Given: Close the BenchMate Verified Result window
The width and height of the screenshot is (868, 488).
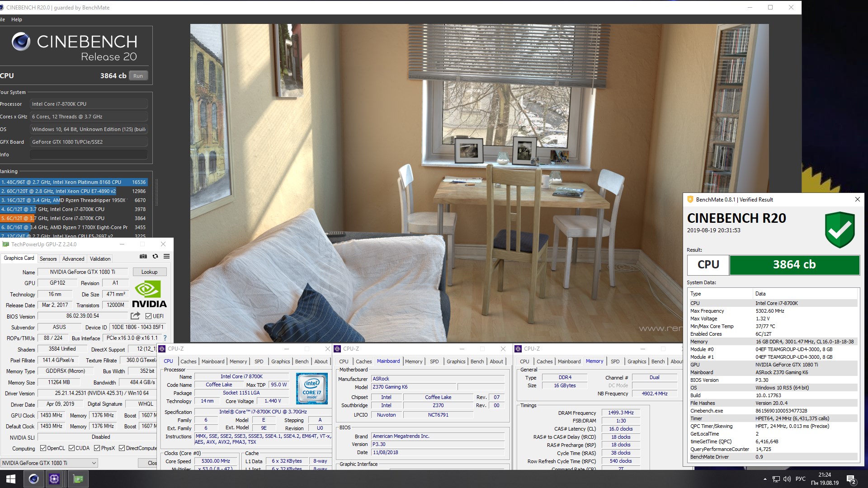Looking at the screenshot, I should (857, 199).
